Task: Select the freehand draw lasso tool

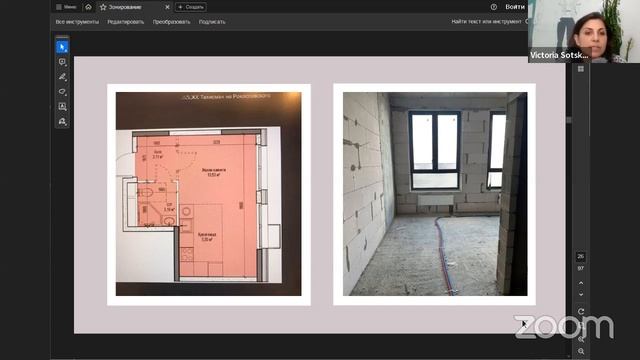Action: pyautogui.click(x=62, y=91)
